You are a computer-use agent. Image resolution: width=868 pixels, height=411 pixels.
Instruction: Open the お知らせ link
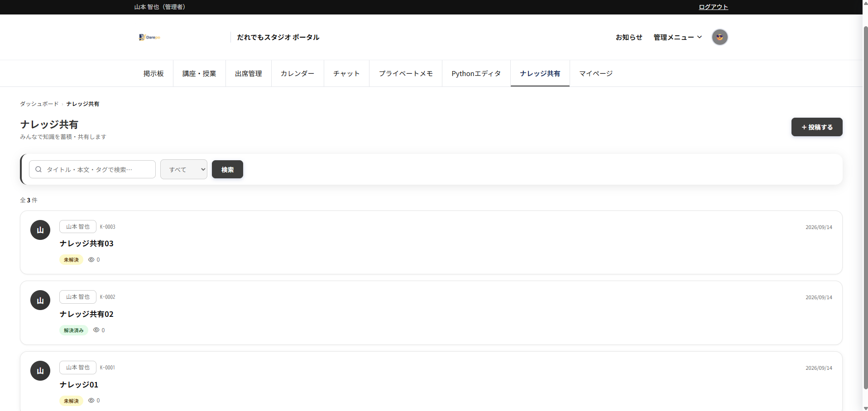tap(629, 37)
